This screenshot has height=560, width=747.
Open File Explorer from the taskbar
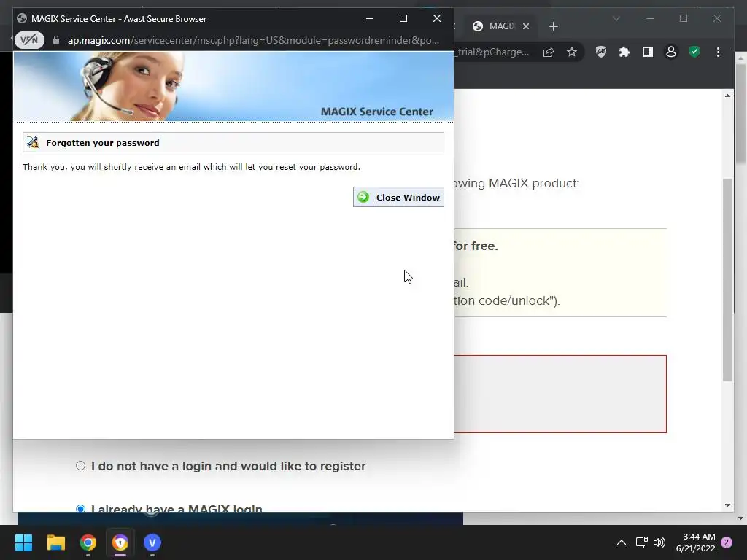point(55,542)
